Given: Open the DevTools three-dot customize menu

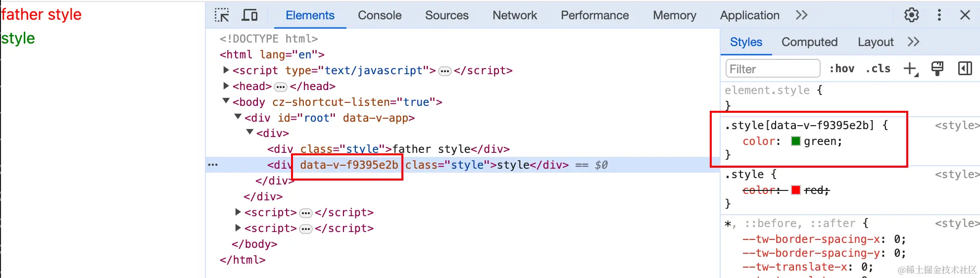Looking at the screenshot, I should click(939, 15).
